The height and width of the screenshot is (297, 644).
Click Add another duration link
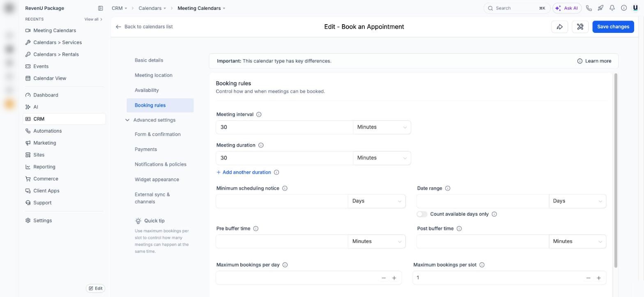[x=244, y=173]
